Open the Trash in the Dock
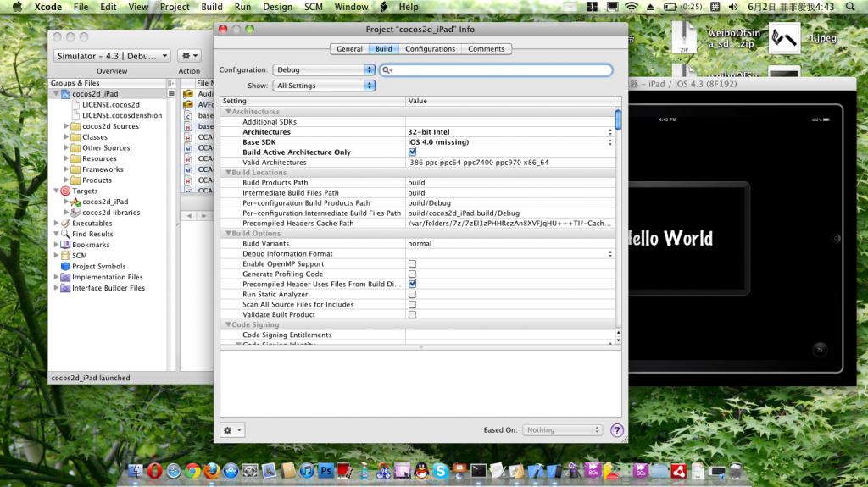 click(x=736, y=471)
